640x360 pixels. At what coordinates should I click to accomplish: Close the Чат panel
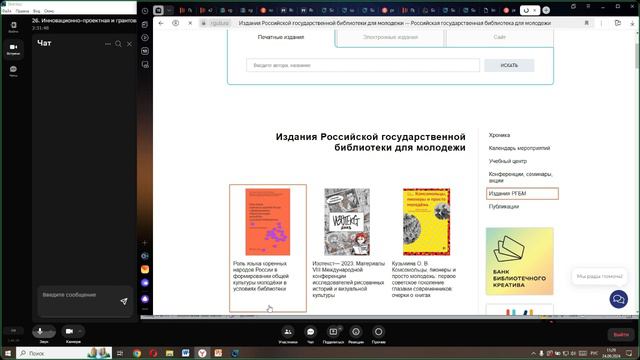(129, 44)
